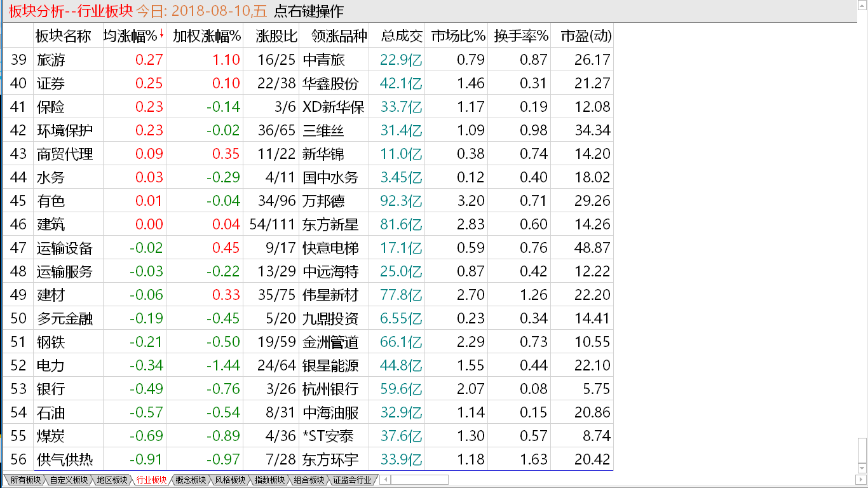Click leading stock XD新华保
Image resolution: width=868 pixels, height=488 pixels.
pyautogui.click(x=334, y=107)
